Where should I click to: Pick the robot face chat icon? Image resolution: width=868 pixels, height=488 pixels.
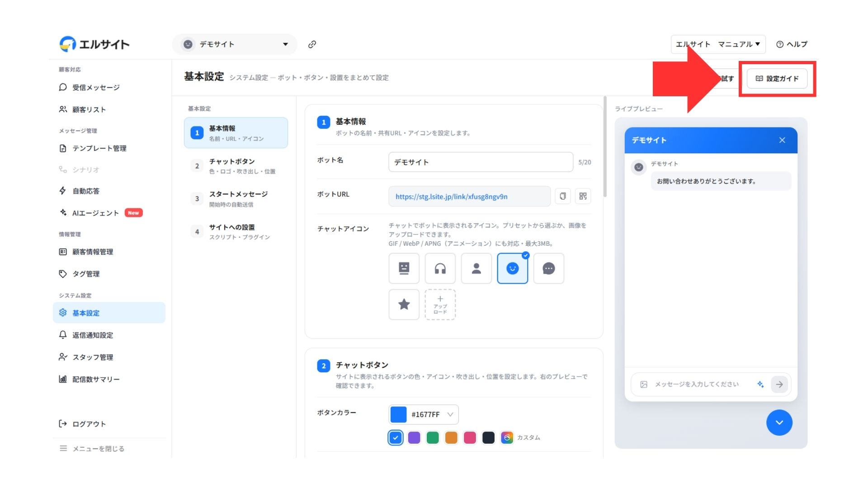point(404,268)
